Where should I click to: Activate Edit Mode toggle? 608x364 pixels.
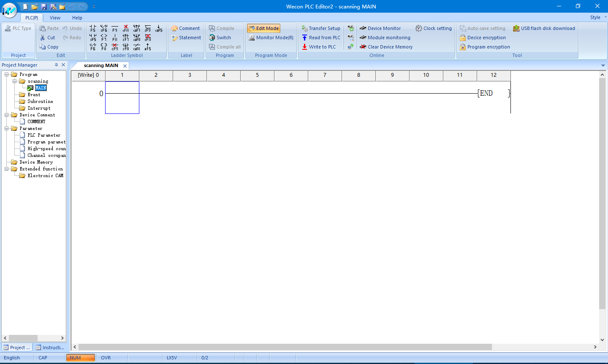coord(264,28)
